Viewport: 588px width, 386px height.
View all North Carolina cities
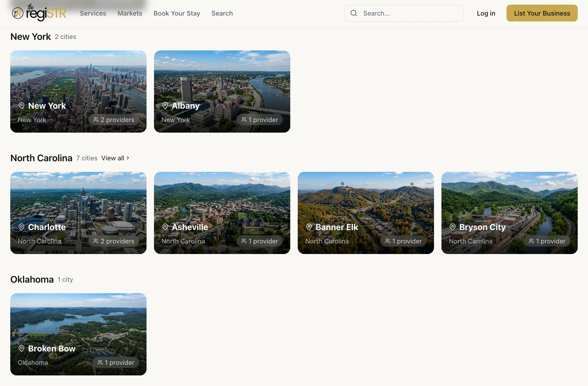(x=115, y=158)
